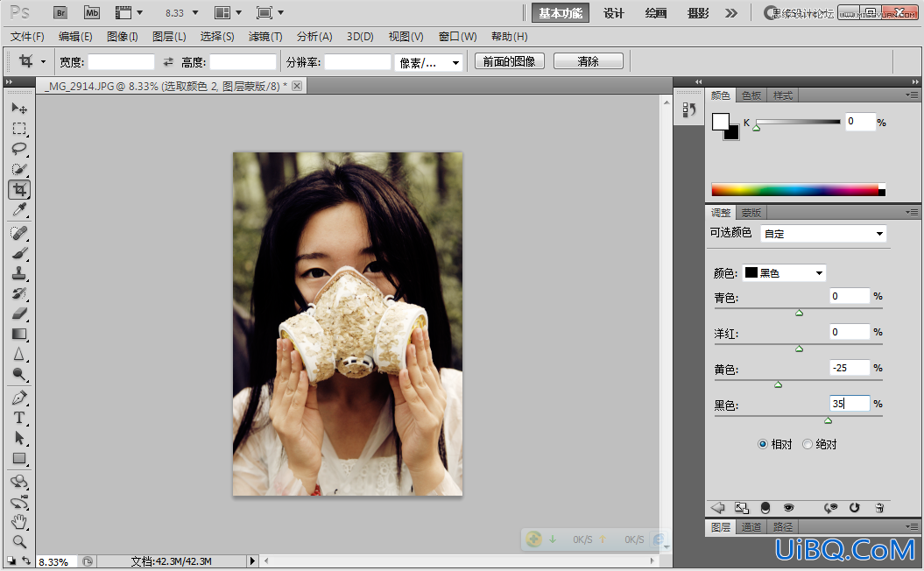
Task: Swap foreground and background colors
Action: pyautogui.click(x=26, y=560)
